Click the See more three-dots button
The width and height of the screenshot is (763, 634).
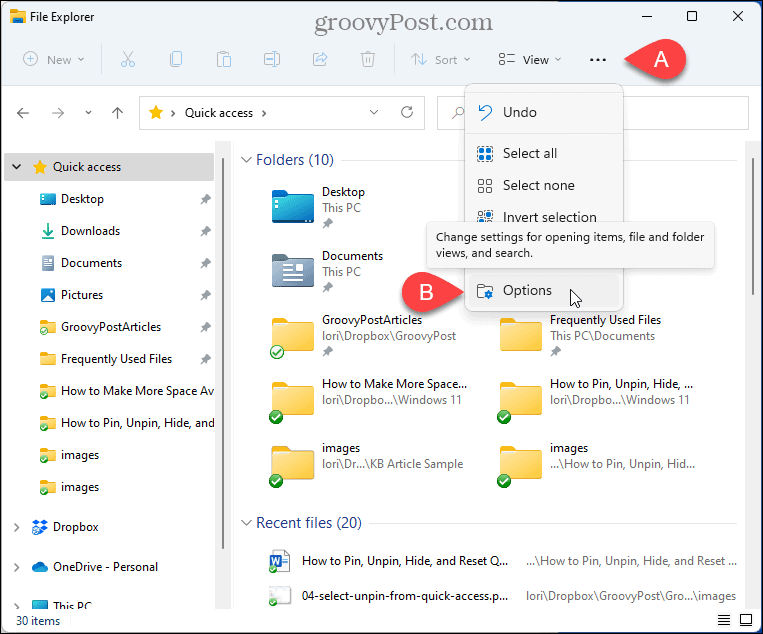point(598,59)
